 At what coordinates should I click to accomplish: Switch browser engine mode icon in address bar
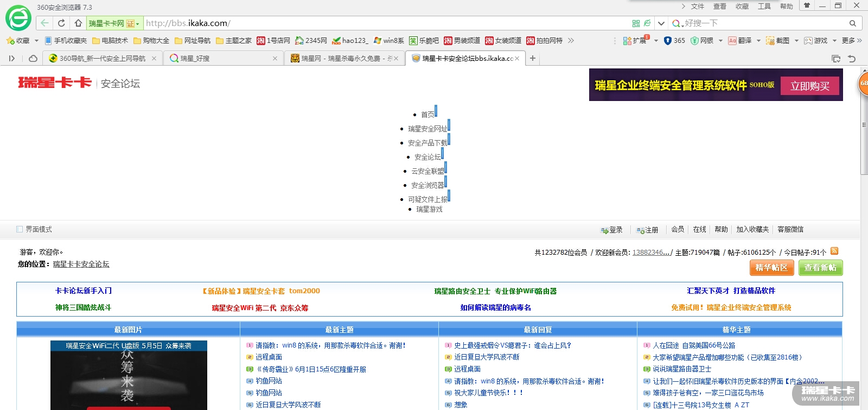tap(647, 23)
